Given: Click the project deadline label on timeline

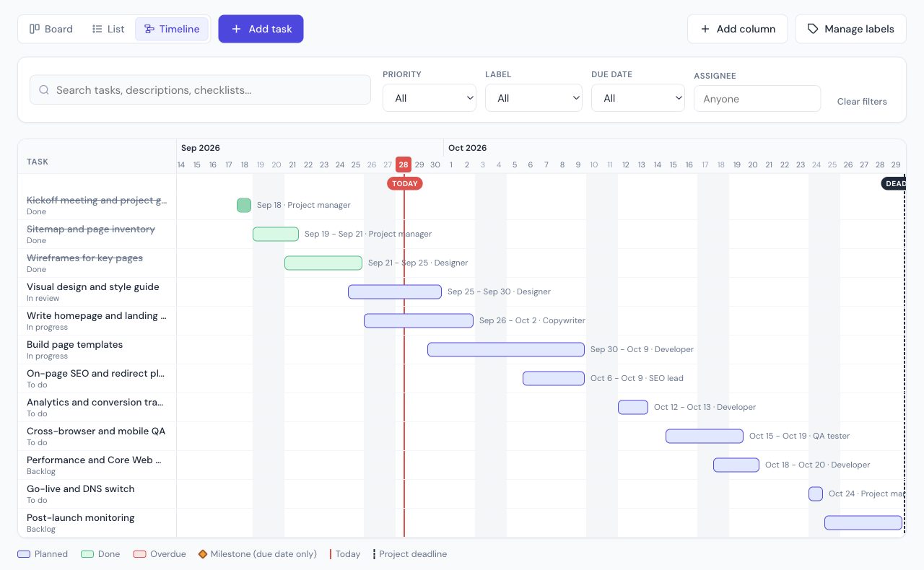Looking at the screenshot, I should click(x=894, y=183).
